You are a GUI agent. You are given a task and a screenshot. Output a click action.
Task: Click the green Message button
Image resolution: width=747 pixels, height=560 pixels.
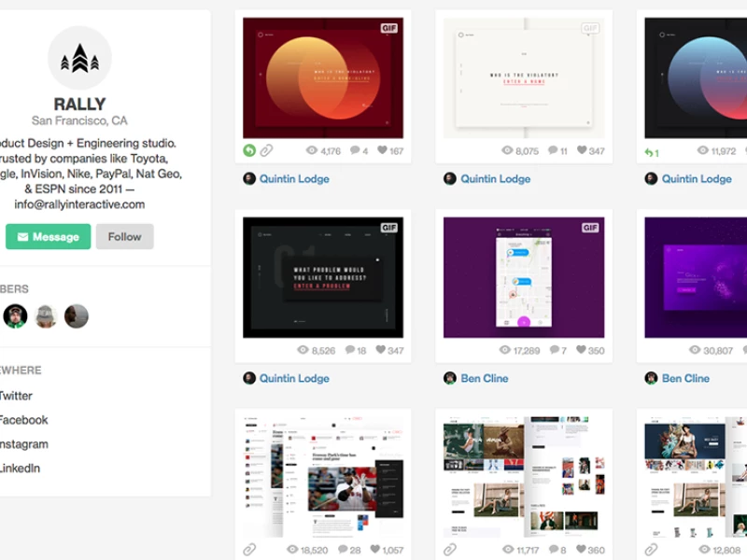coord(49,237)
